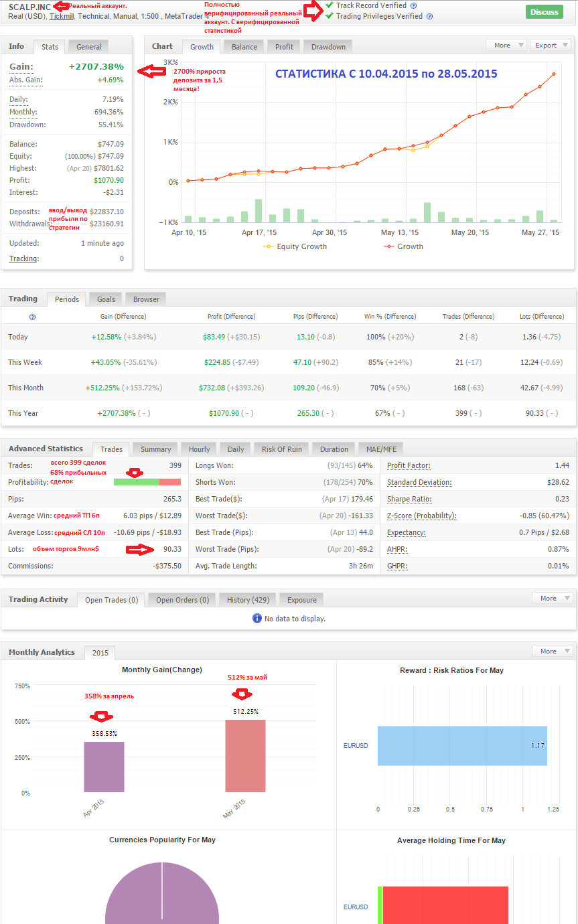Image resolution: width=578 pixels, height=924 pixels.
Task: Select the Risk Of Ruin tab
Action: click(x=282, y=449)
